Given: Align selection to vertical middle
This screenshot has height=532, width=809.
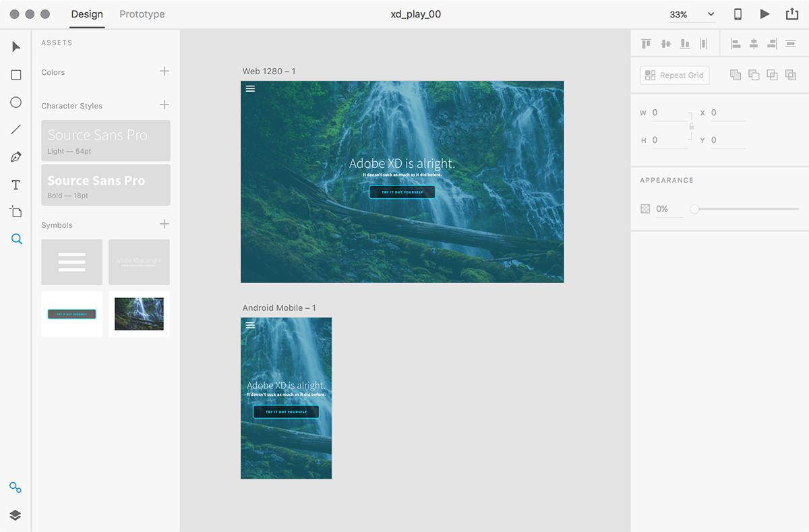Looking at the screenshot, I should coord(665,44).
